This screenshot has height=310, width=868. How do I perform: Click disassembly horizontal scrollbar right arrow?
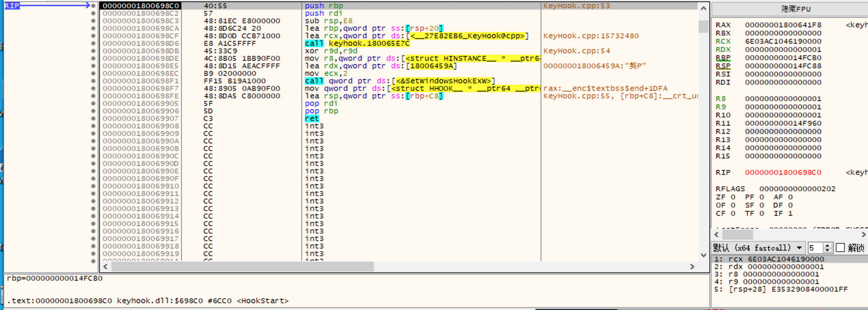tap(692, 267)
